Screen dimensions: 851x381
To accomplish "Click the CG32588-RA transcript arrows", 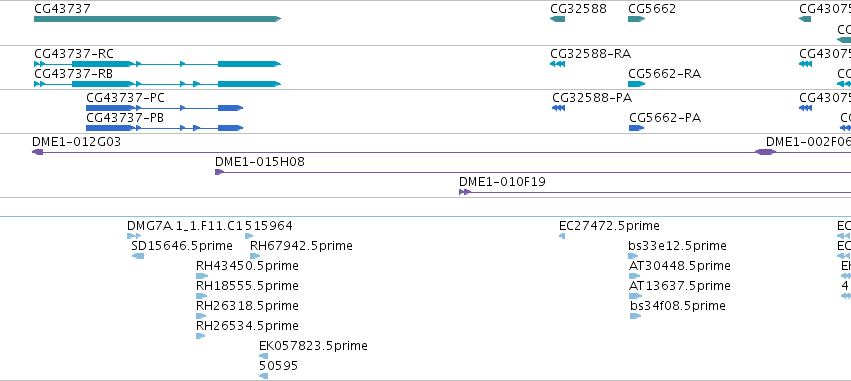I will pyautogui.click(x=557, y=64).
